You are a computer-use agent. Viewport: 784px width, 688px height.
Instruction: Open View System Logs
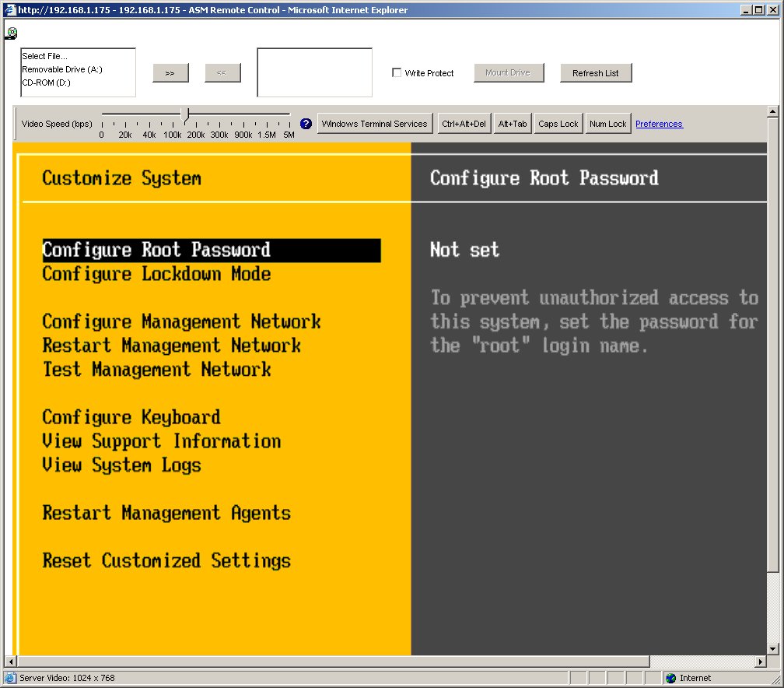click(121, 465)
